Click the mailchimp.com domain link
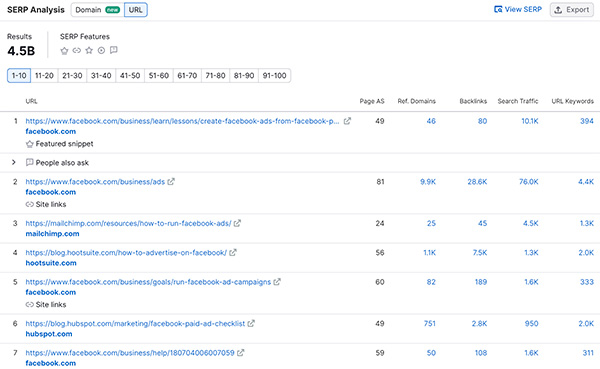Screen dimensions: 600x369 click(x=52, y=233)
